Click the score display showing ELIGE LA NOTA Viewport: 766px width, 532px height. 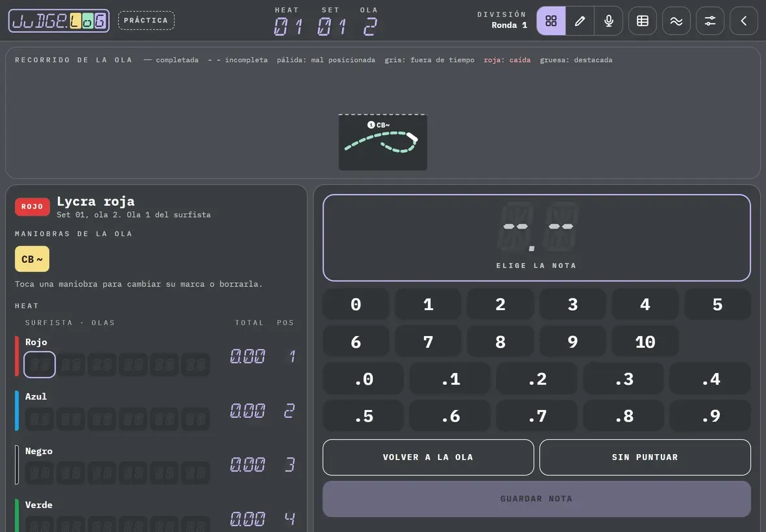[x=536, y=237]
